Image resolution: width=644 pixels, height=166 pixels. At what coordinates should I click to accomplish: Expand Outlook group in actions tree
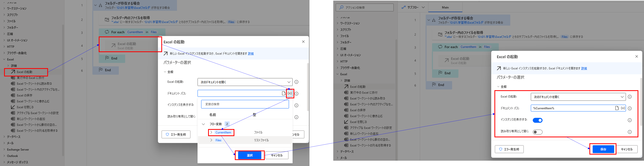(x=4, y=156)
